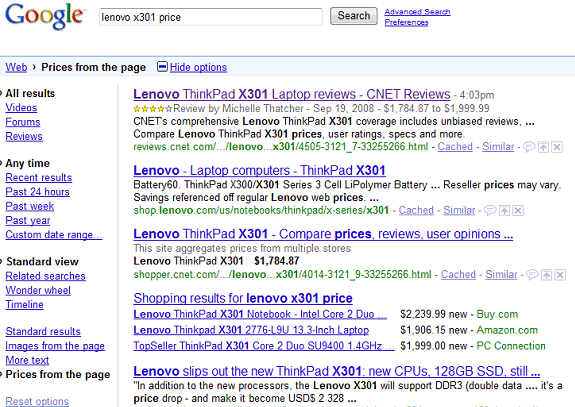Click the Search button
Image resolution: width=575 pixels, height=407 pixels.
pos(354,16)
